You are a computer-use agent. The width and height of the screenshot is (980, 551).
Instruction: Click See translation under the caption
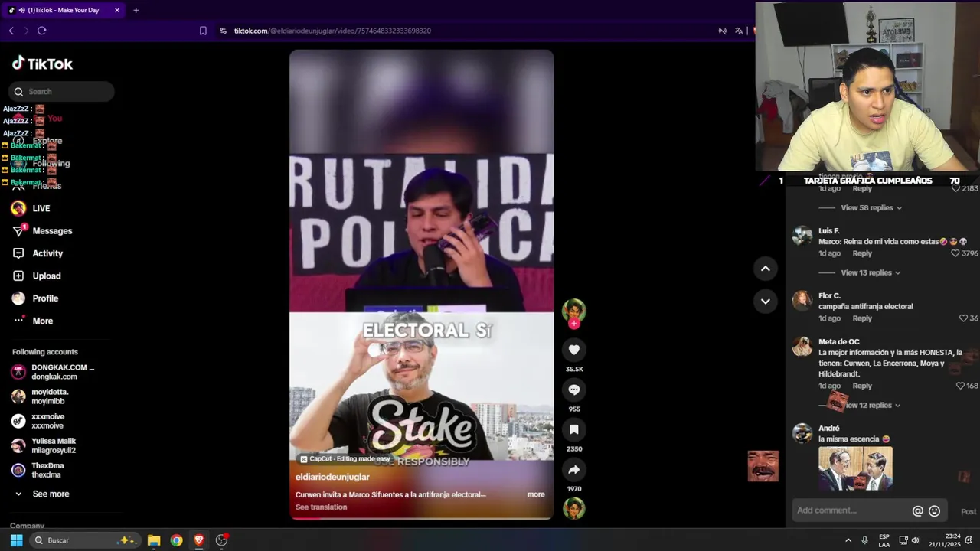321,507
